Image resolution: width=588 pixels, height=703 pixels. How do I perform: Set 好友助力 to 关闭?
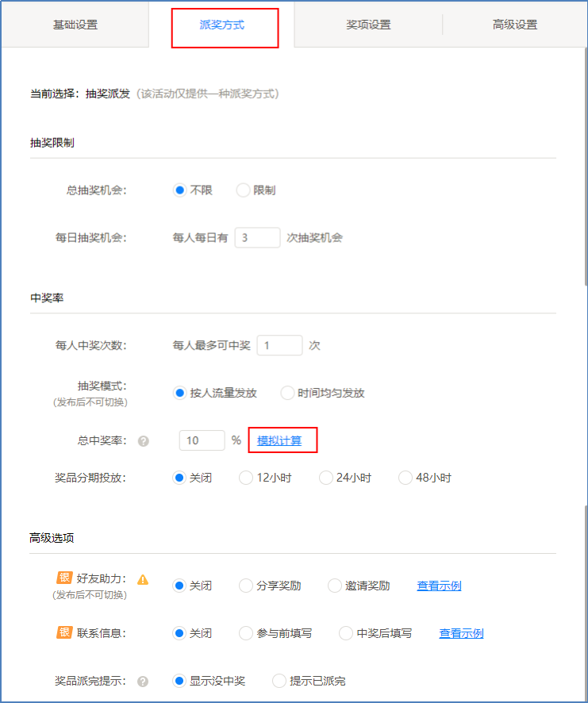pos(179,586)
